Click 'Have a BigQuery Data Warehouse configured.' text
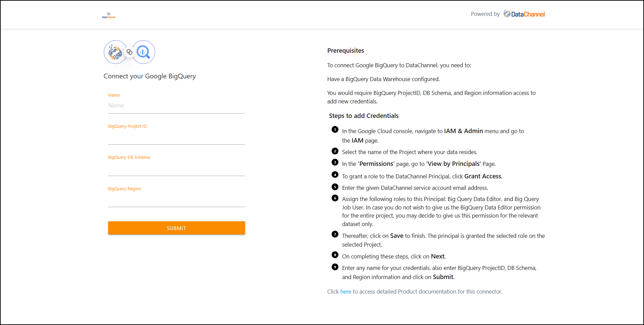Image resolution: width=644 pixels, height=325 pixels. pyautogui.click(x=383, y=79)
